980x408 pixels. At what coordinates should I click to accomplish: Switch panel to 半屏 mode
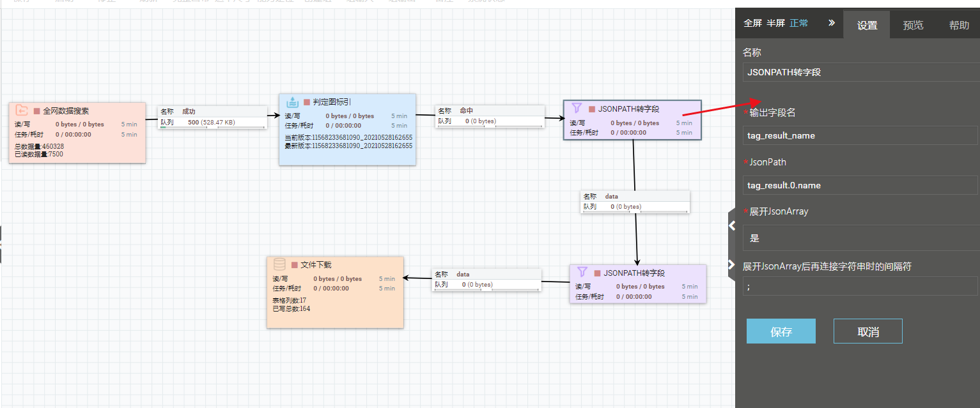[x=775, y=23]
